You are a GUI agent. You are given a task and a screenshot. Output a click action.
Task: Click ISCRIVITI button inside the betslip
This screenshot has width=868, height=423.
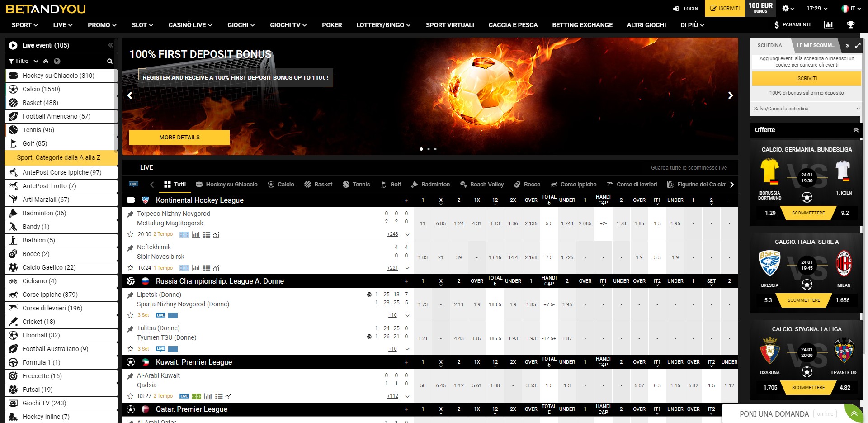807,78
